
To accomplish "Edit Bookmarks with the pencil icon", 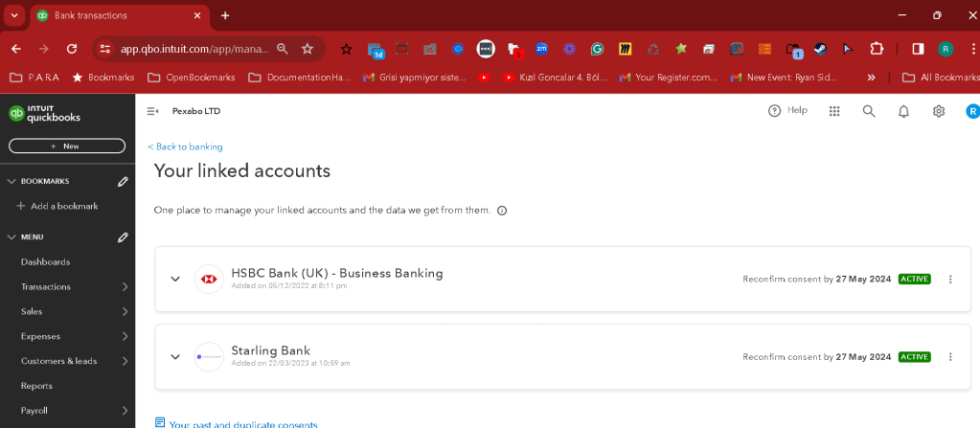I will [124, 181].
